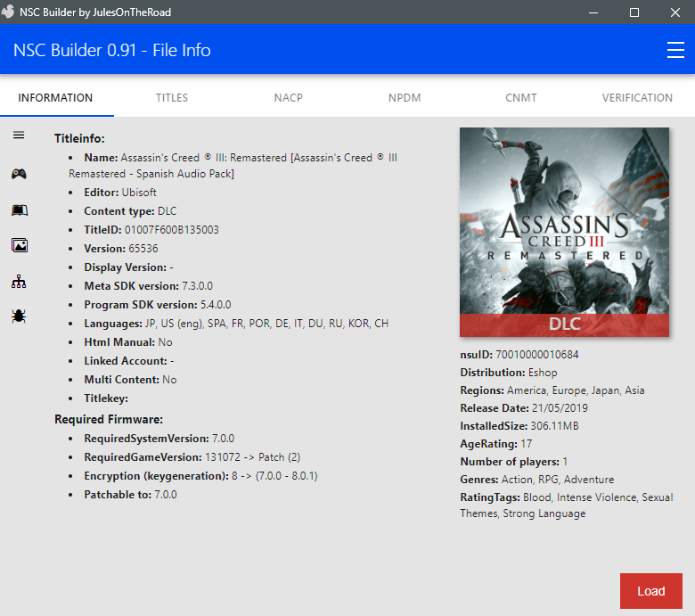Viewport: 695px width, 616px height.
Task: Open the hamburger menu in blue header
Action: (675, 50)
